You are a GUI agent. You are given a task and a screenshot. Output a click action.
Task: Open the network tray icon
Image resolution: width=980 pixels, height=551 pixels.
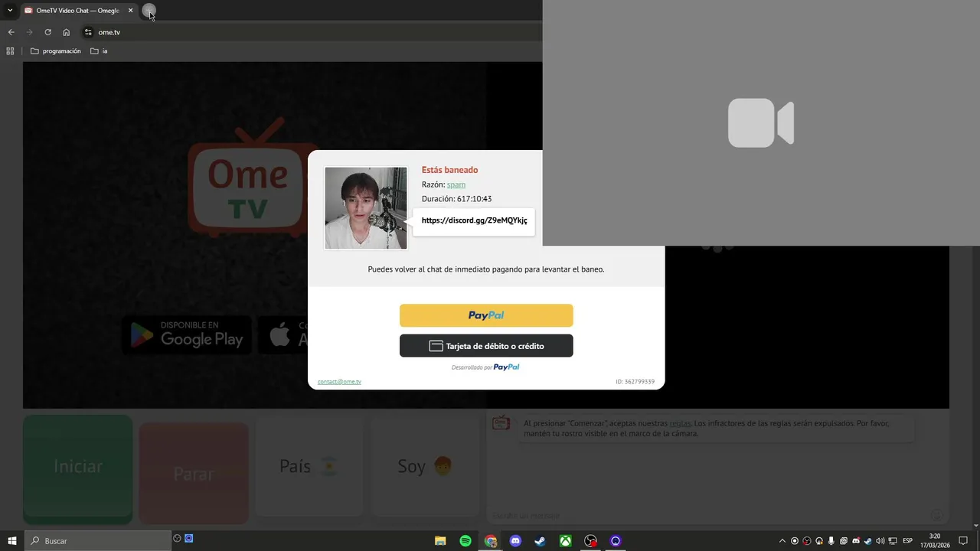893,541
